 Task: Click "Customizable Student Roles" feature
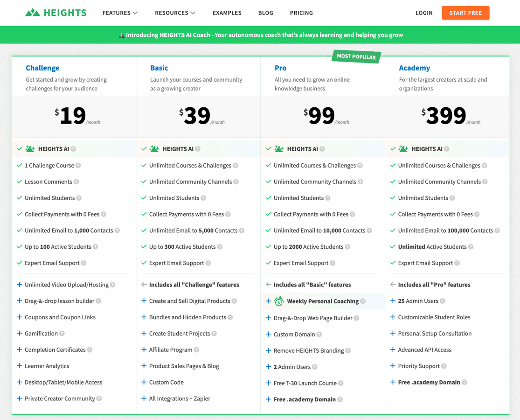pyautogui.click(x=434, y=317)
